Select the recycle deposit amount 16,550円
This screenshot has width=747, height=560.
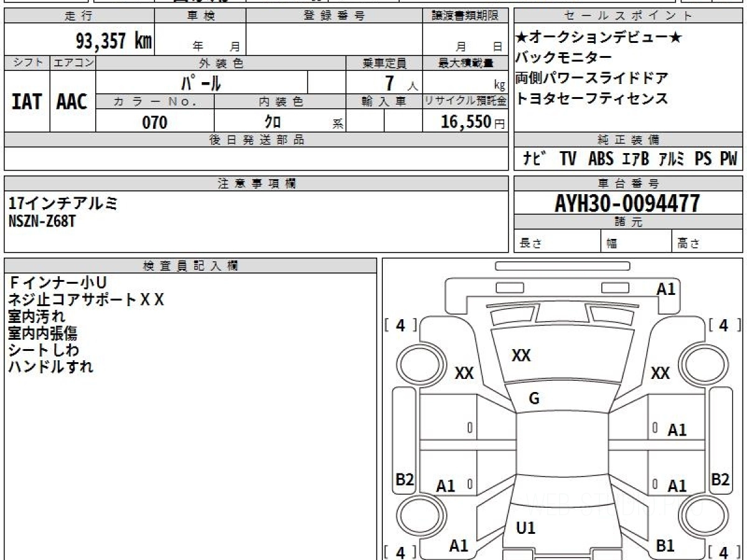pos(472,122)
